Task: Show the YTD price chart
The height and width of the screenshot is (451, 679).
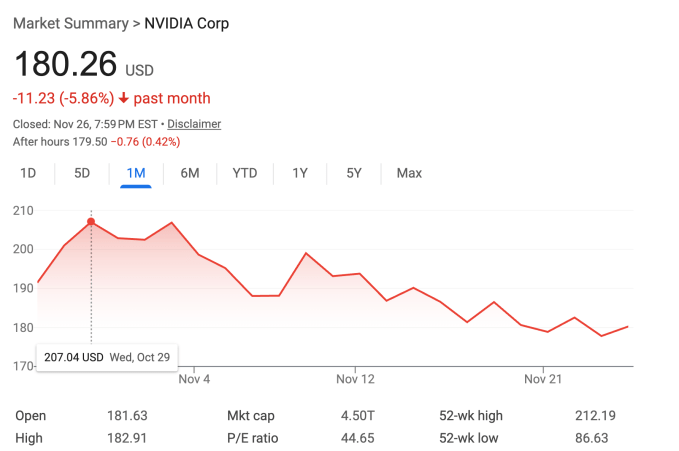Action: point(245,173)
